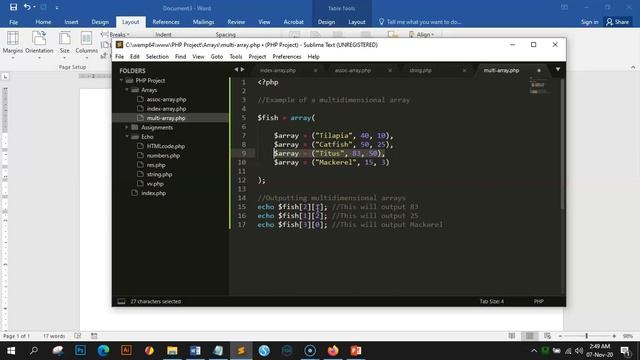Viewport: 640px width, 360px height.
Task: Switch to Read Mode in Word status bar
Action: pyautogui.click(x=512, y=336)
